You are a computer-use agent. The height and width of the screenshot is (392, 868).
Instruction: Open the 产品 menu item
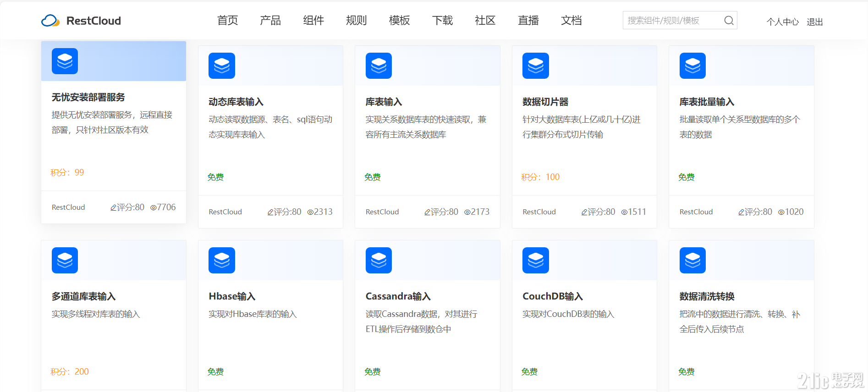(x=270, y=21)
